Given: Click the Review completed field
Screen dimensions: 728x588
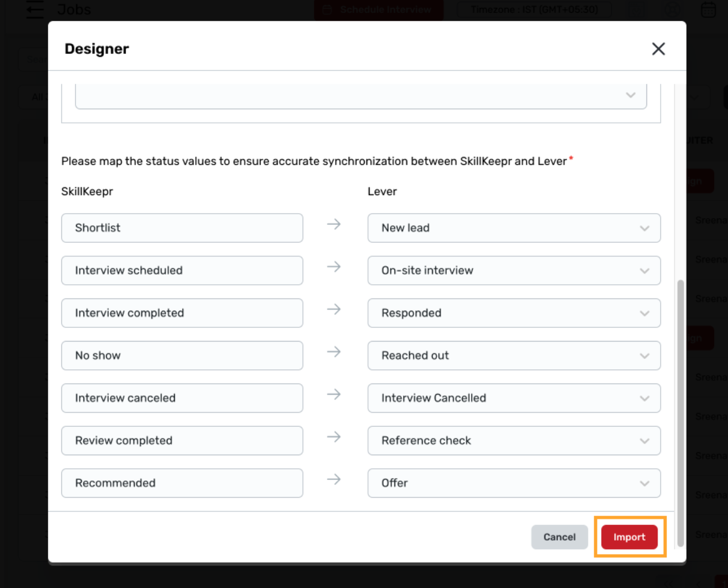Looking at the screenshot, I should click(182, 441).
